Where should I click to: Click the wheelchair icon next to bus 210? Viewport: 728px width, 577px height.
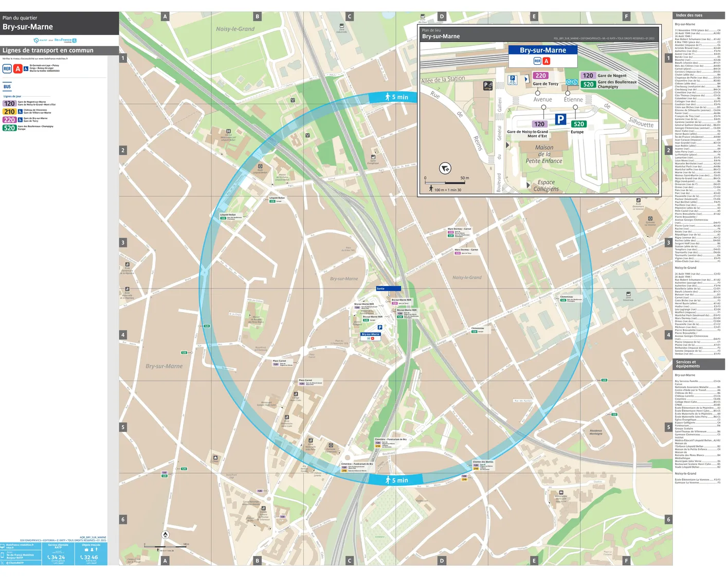20,112
